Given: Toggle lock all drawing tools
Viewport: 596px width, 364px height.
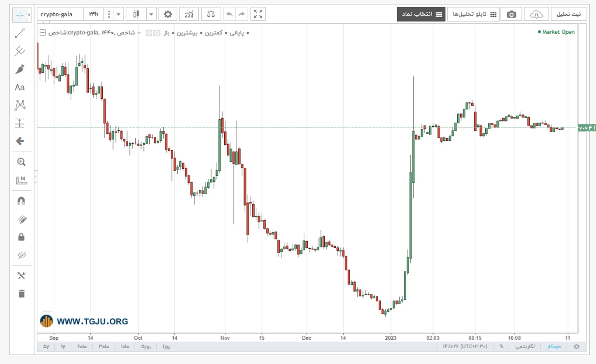Looking at the screenshot, I should click(21, 237).
